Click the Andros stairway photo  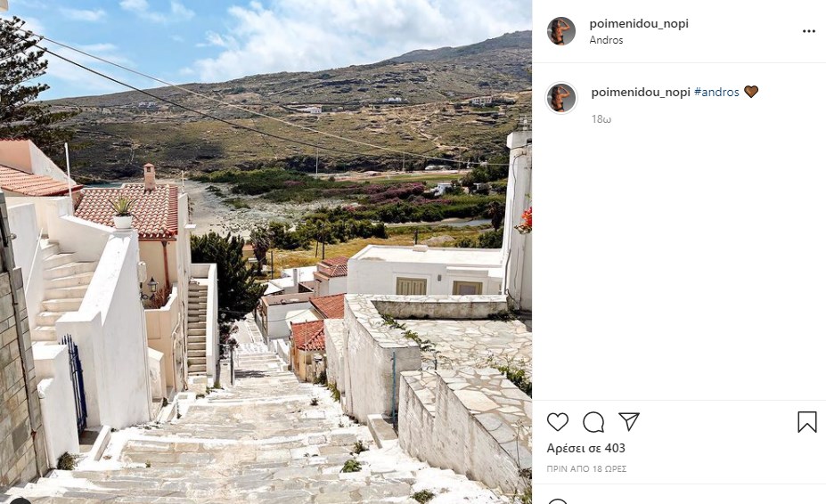point(266,252)
